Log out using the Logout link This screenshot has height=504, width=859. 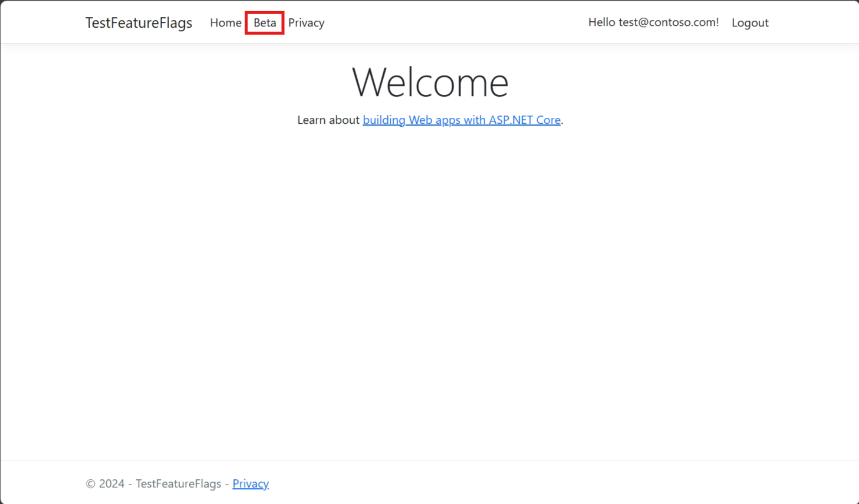750,22
